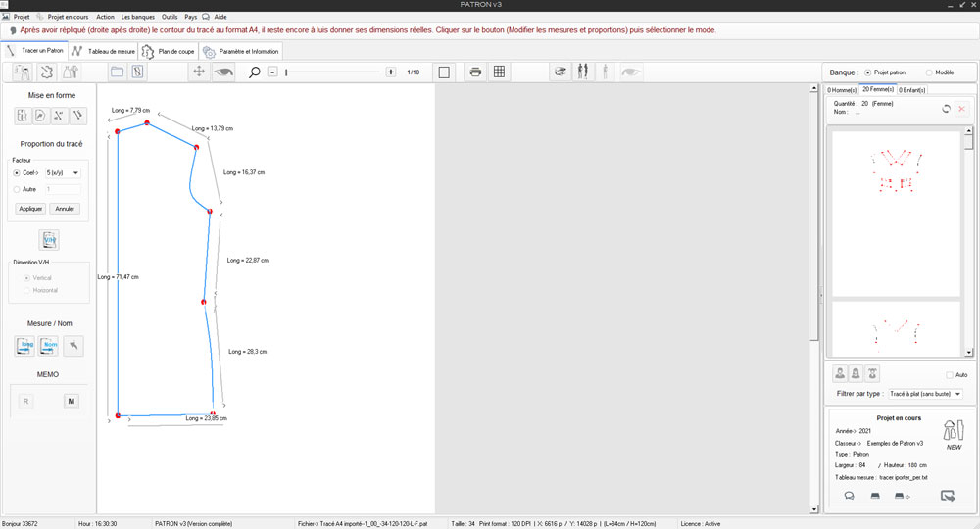Switch to the 'Tableau de mesure' tab
Screen dimensions: 980x529
pos(105,51)
